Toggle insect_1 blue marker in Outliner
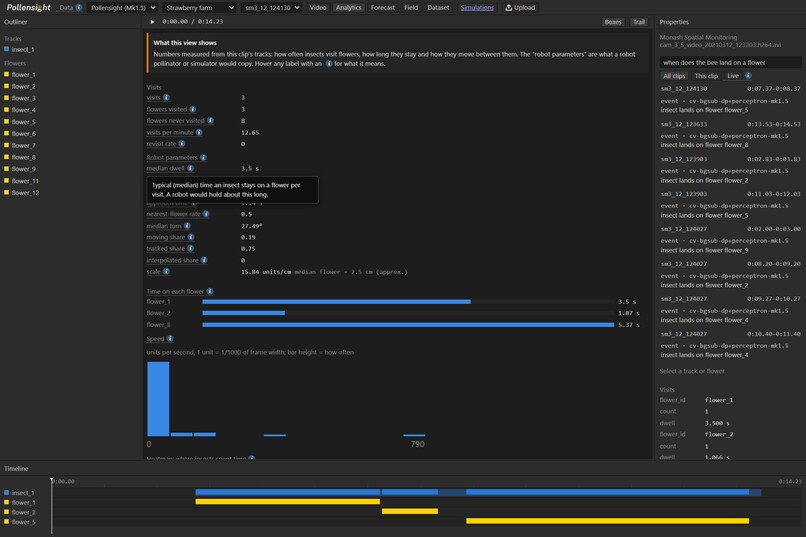Viewport: 806px width, 537px height. click(x=7, y=49)
